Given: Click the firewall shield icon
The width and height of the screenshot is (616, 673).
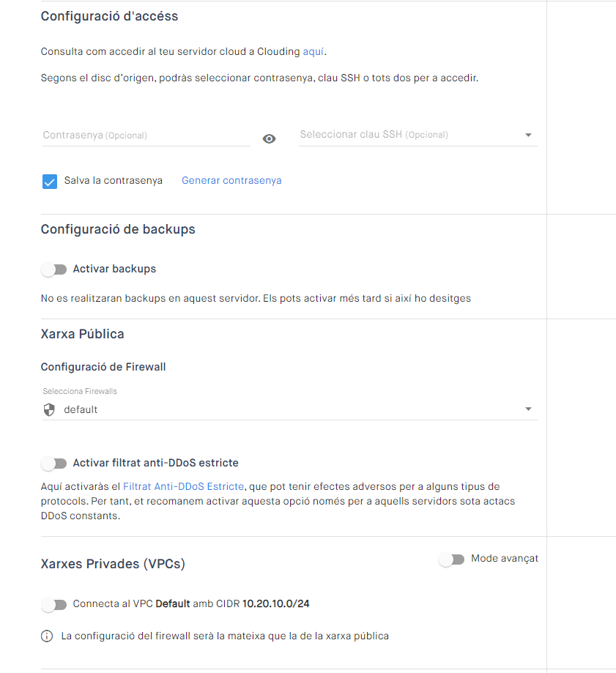Looking at the screenshot, I should pos(49,409).
